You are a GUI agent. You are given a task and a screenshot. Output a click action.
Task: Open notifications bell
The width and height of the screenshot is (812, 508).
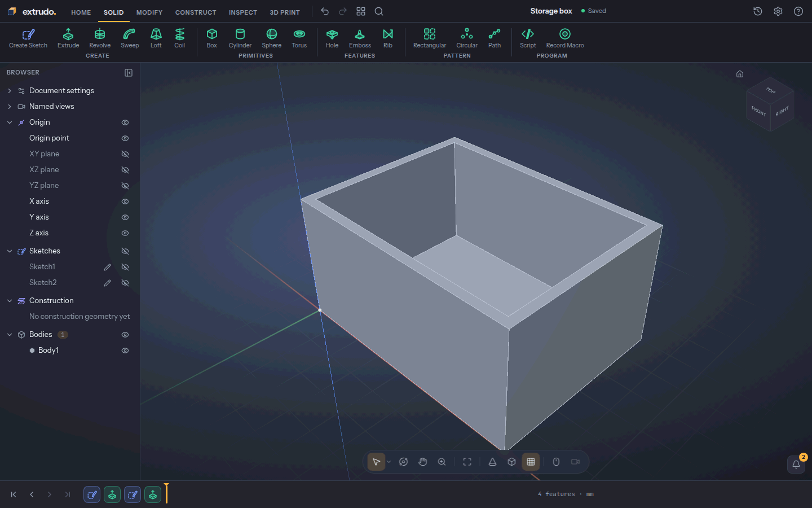point(796,464)
